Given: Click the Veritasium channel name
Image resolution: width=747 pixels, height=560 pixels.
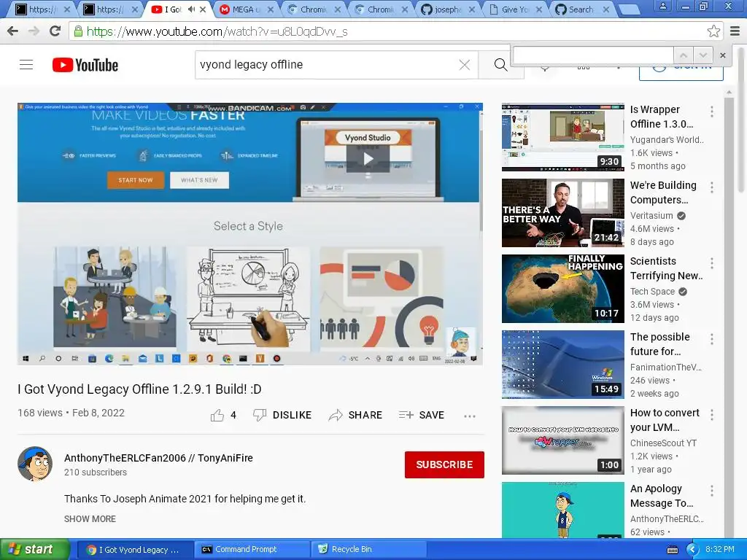Looking at the screenshot, I should tap(651, 216).
